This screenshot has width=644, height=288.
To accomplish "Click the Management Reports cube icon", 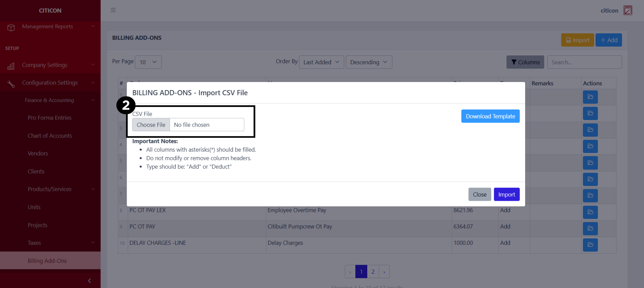I will 11,27.
